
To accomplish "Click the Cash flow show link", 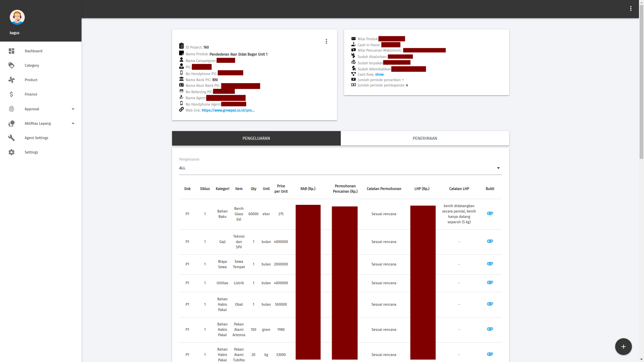I will [x=379, y=74].
